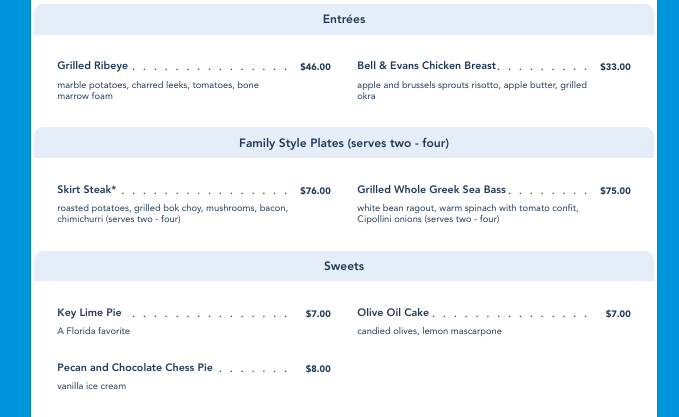The height and width of the screenshot is (417, 679).
Task: Click the Family Style Plates section header
Action: coord(343,143)
